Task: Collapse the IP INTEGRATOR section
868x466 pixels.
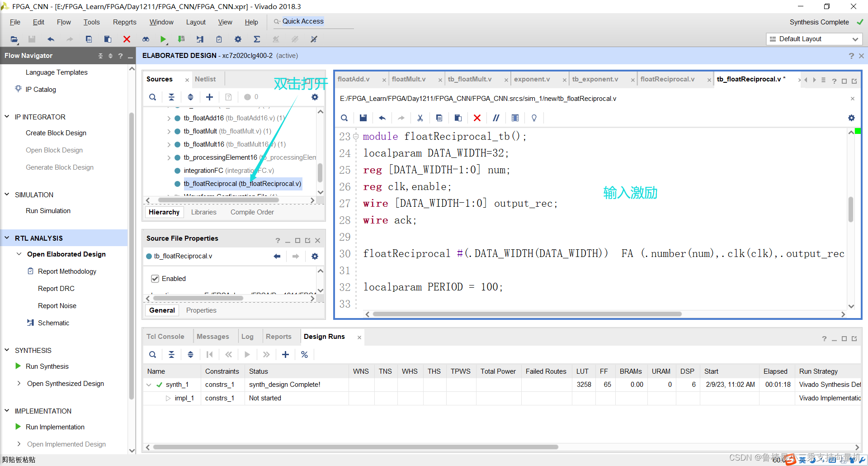Action: click(x=7, y=117)
